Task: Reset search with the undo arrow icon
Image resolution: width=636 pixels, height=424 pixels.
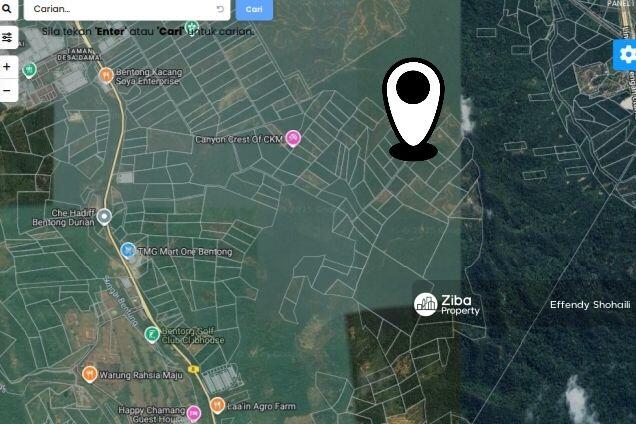Action: (220, 9)
